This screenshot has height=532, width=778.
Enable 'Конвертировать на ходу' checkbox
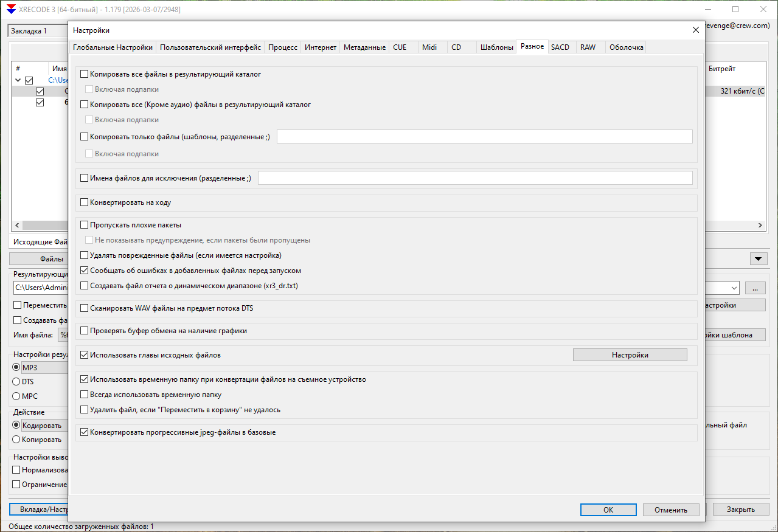(x=85, y=202)
